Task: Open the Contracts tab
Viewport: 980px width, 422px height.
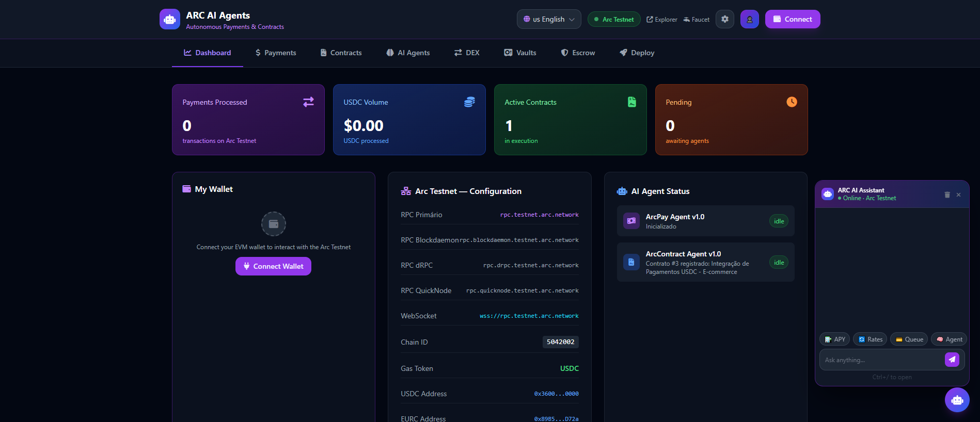Action: tap(341, 53)
